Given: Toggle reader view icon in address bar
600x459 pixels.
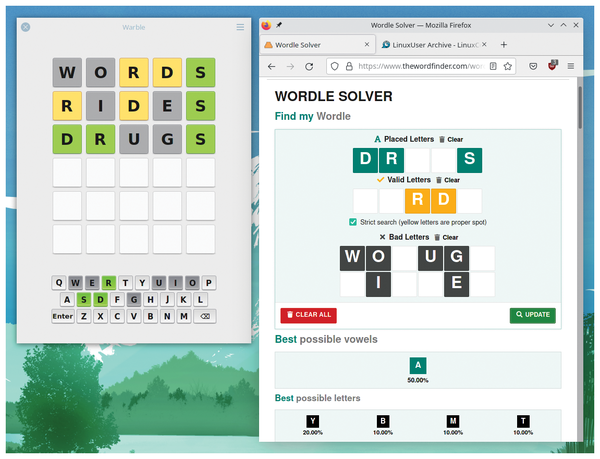Looking at the screenshot, I should (494, 66).
